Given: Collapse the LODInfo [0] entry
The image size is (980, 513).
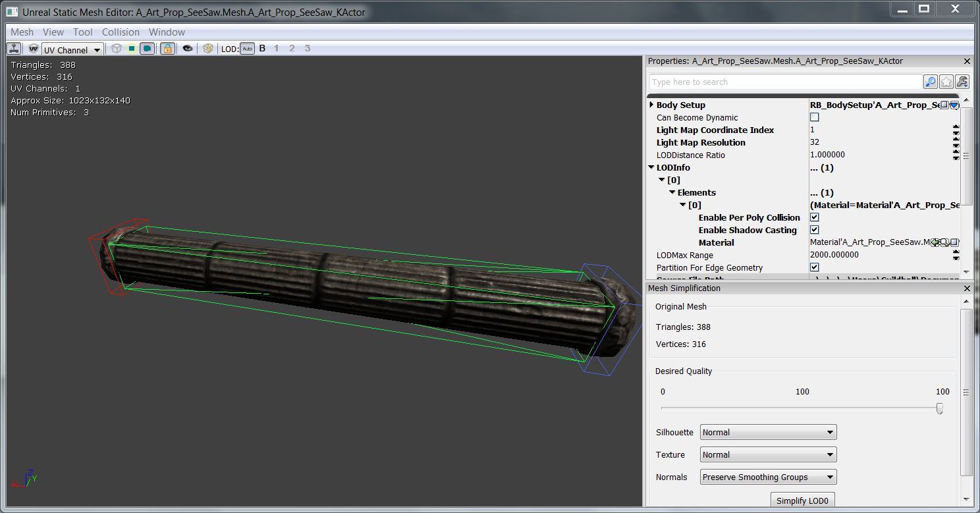Looking at the screenshot, I should tap(662, 180).
